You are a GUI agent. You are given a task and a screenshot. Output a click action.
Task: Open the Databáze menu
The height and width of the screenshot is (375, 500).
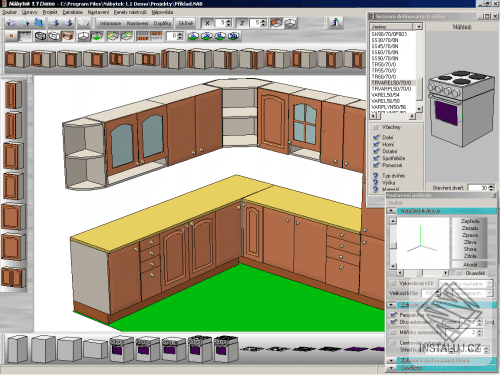(73, 12)
